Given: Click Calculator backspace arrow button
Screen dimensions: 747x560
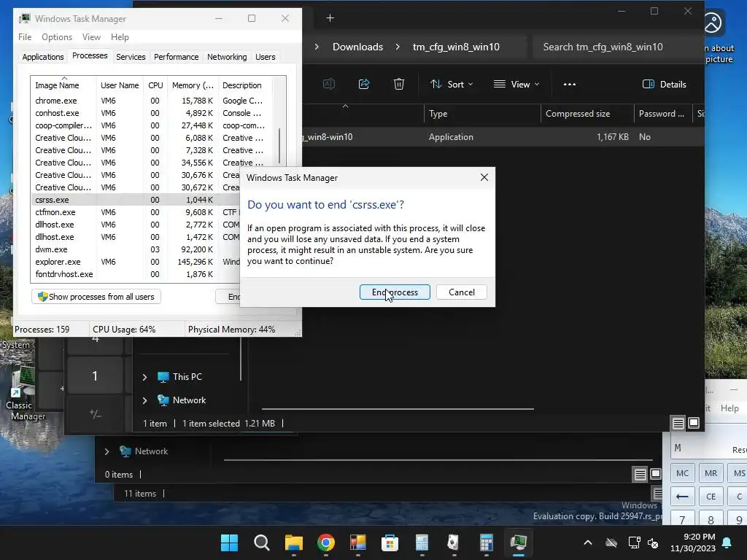Looking at the screenshot, I should point(682,496).
